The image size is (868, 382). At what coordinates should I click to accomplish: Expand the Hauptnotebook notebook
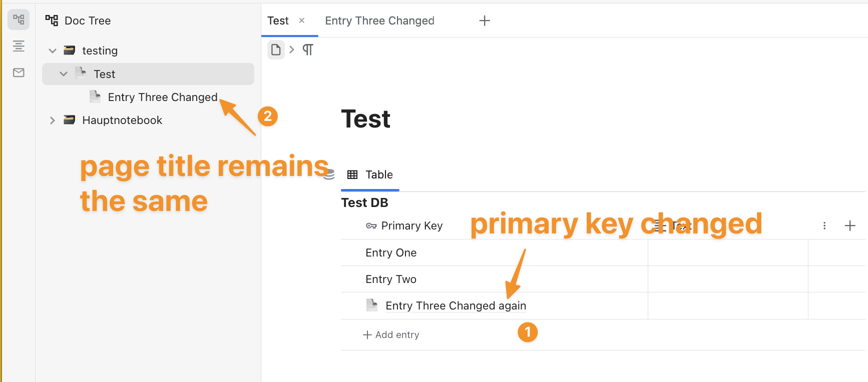[x=53, y=120]
